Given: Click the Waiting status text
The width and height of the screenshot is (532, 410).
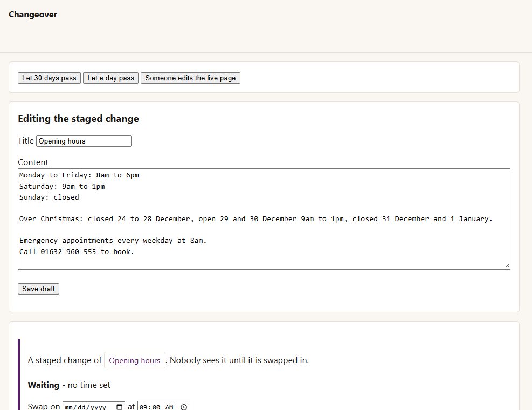Looking at the screenshot, I should click(44, 385).
